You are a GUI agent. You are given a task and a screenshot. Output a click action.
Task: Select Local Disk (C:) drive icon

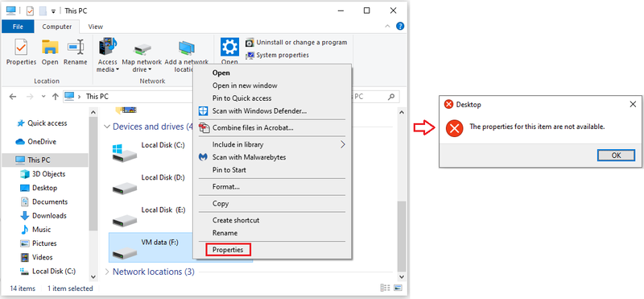(125, 152)
